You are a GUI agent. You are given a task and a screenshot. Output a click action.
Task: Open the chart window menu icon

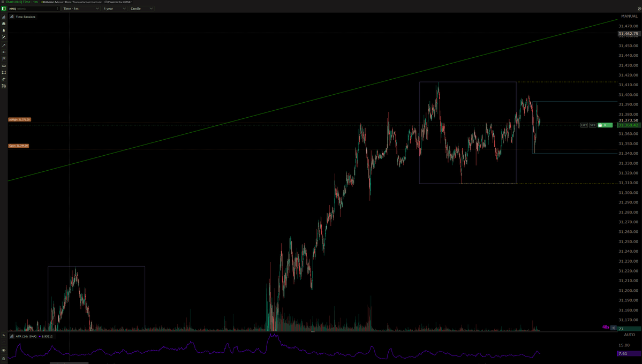(3, 2)
